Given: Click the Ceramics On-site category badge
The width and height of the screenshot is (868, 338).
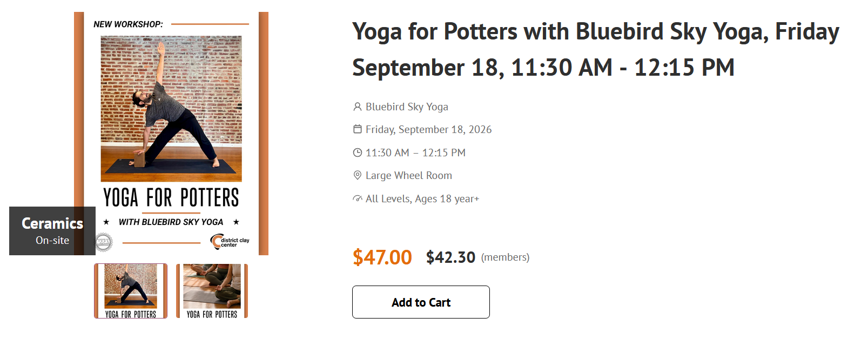Looking at the screenshot, I should pos(52,231).
